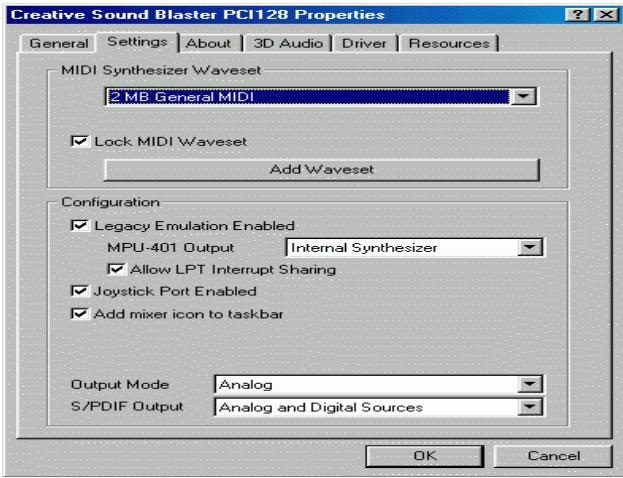Open the MPU-401 Output dropdown arrow
The height and width of the screenshot is (478, 623).
[530, 248]
